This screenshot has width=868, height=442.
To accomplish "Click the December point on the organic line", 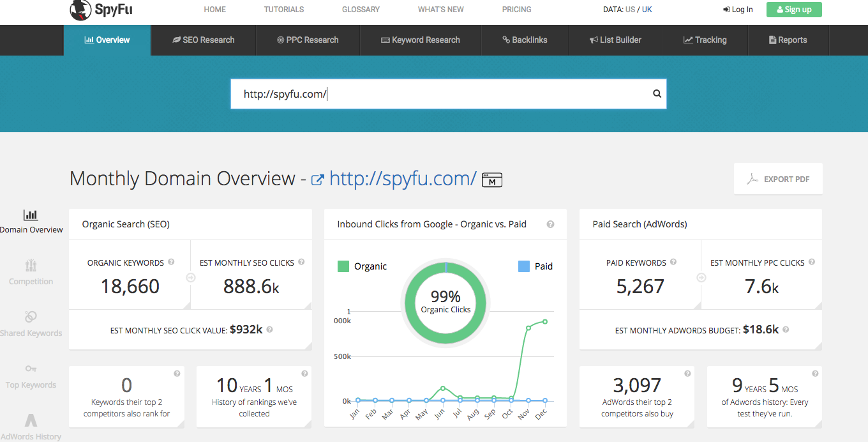I will (546, 321).
